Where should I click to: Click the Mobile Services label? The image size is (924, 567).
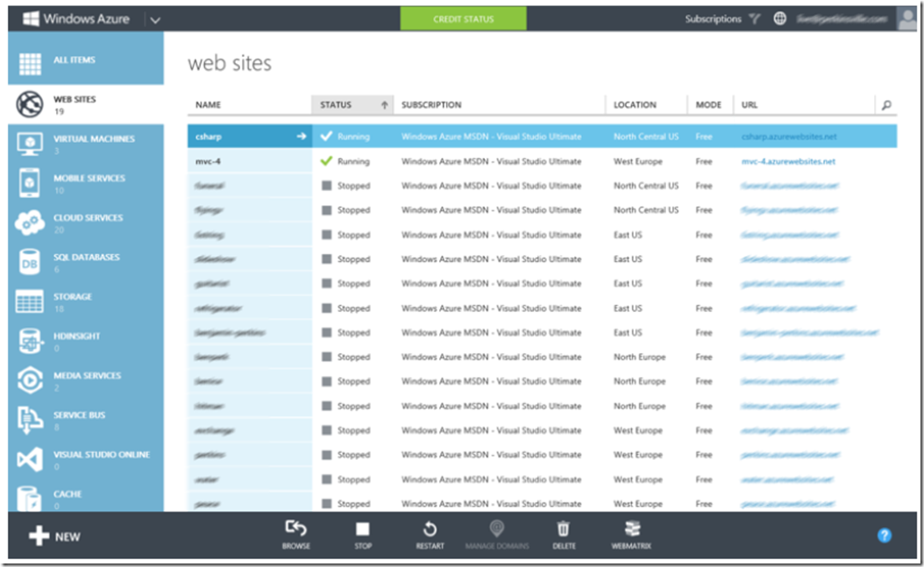89,179
